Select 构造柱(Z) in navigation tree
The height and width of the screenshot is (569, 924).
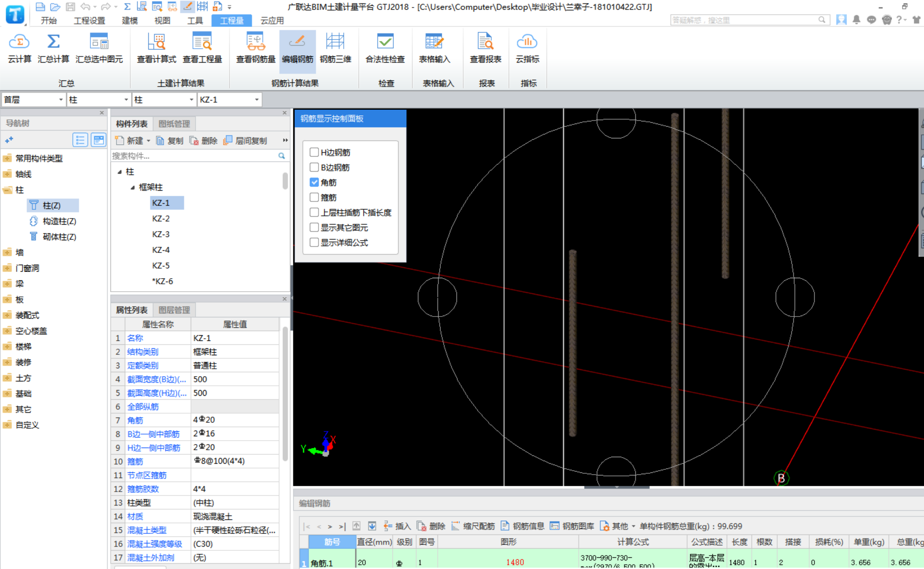tap(59, 221)
